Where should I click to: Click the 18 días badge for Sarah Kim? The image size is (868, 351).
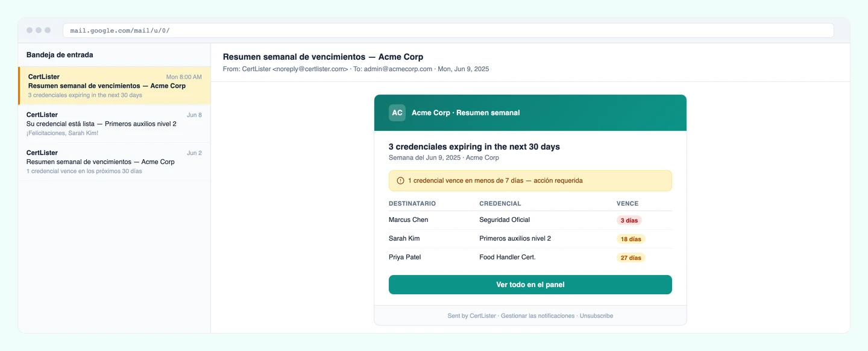631,239
